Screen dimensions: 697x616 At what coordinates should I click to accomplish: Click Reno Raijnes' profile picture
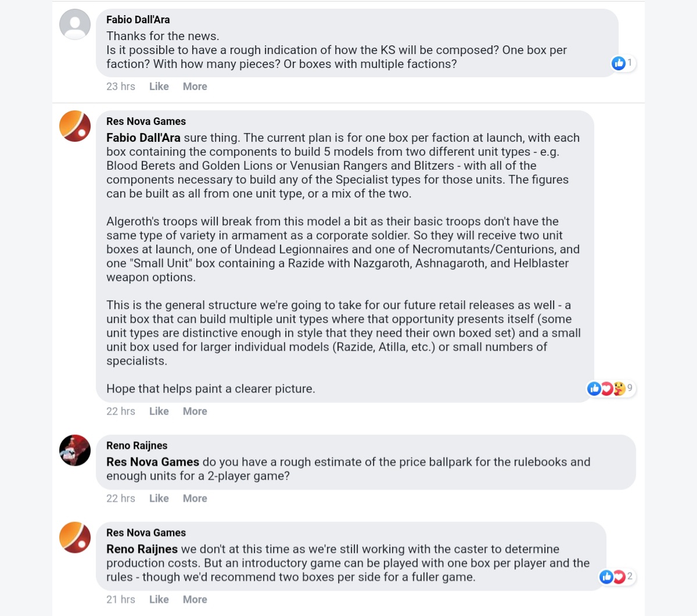point(75,450)
